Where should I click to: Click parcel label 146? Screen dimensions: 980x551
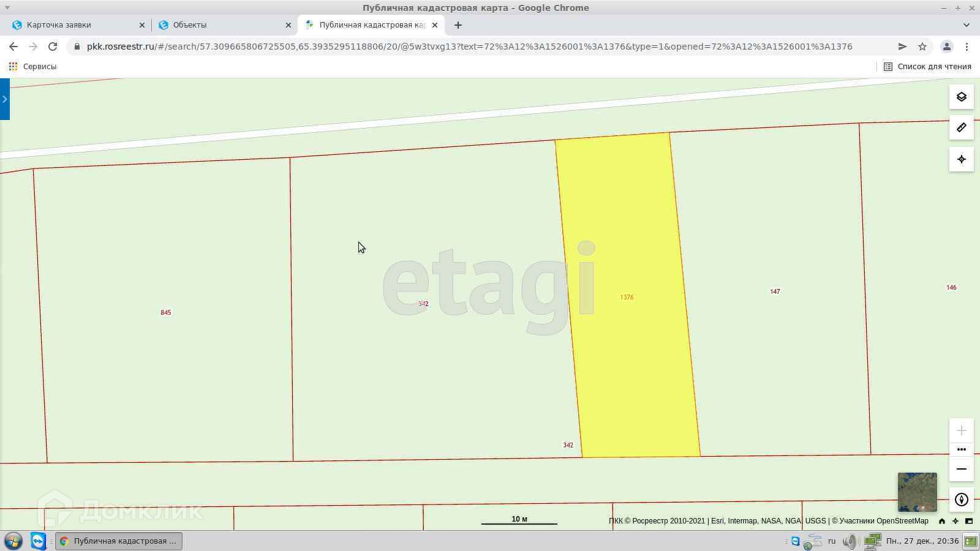pos(951,287)
